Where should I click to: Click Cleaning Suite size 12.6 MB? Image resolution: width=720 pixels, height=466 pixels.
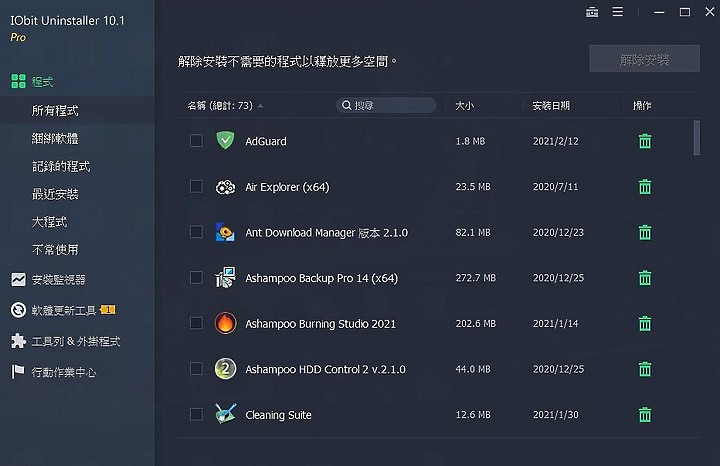(473, 415)
